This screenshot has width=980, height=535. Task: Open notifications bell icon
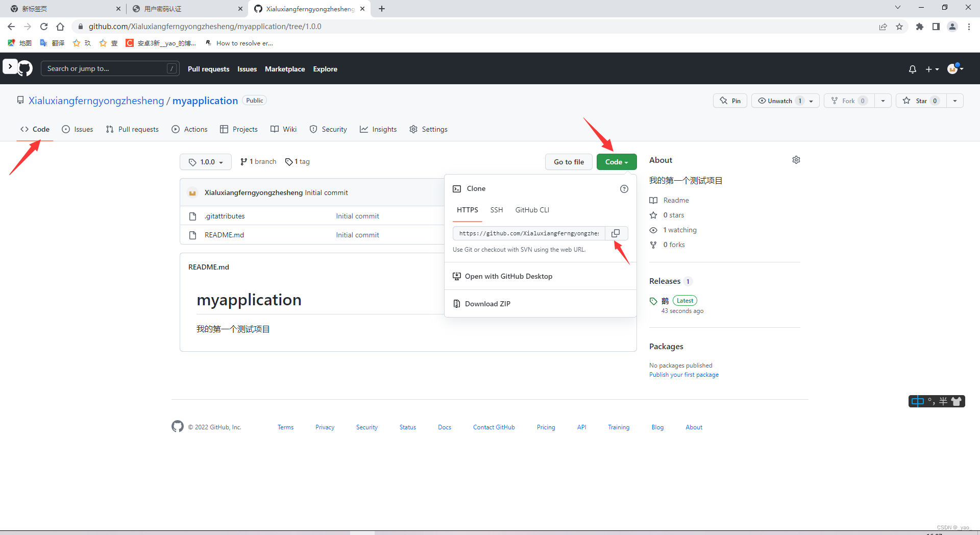click(x=913, y=69)
